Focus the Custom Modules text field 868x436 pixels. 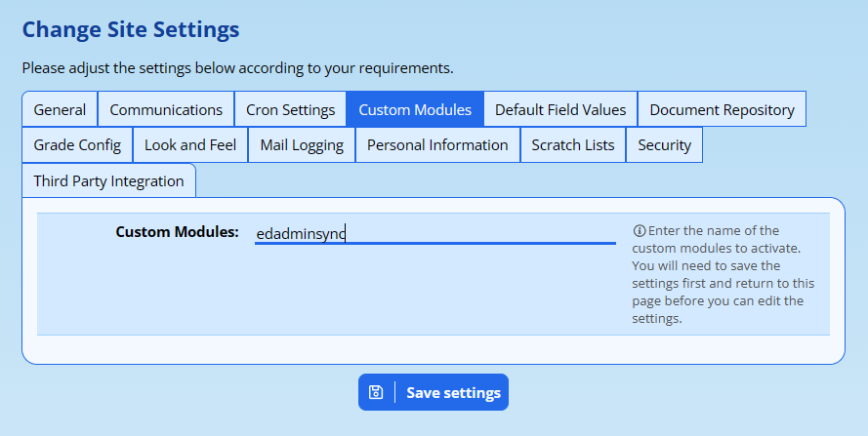click(434, 233)
